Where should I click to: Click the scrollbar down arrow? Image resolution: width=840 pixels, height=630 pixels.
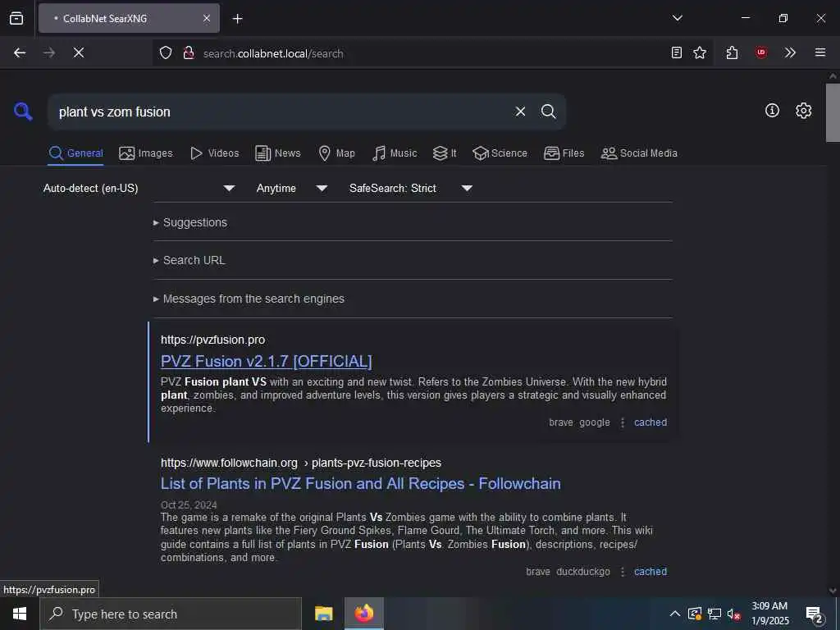[x=833, y=591]
